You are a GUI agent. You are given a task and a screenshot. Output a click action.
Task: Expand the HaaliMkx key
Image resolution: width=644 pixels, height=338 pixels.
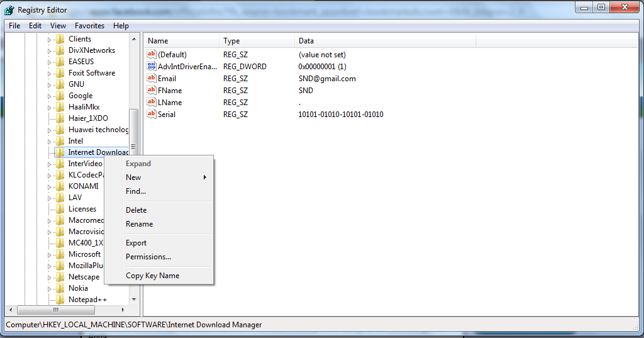pyautogui.click(x=49, y=108)
